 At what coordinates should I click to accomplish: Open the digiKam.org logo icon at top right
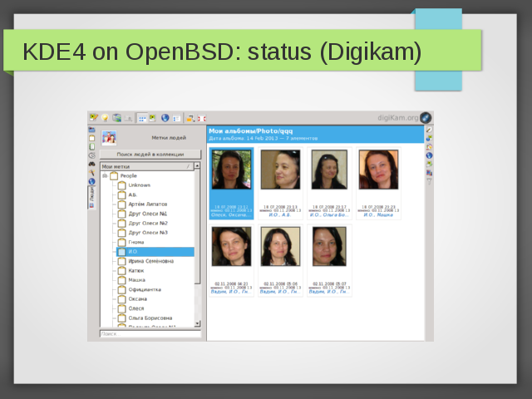click(426, 118)
